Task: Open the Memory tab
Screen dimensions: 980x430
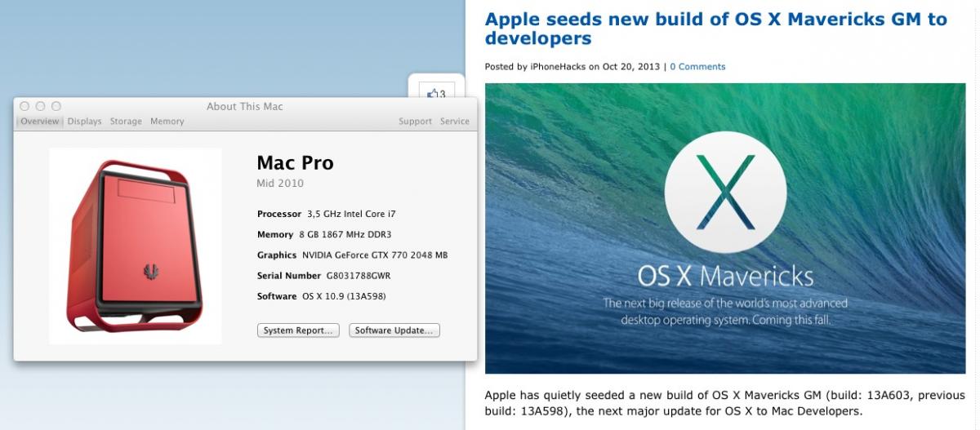Action: [167, 122]
